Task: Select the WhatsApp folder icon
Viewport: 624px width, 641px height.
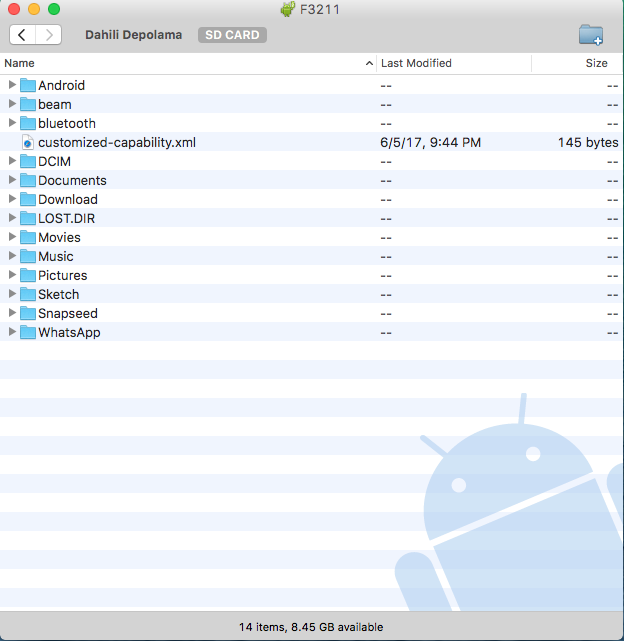Action: 28,332
